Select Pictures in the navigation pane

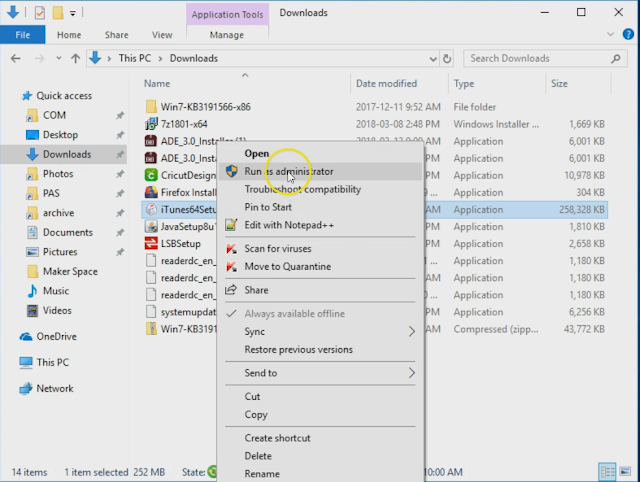(60, 252)
